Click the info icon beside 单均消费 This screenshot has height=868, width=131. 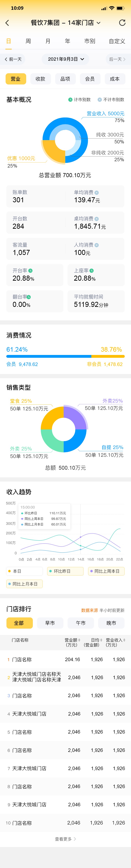97,192
